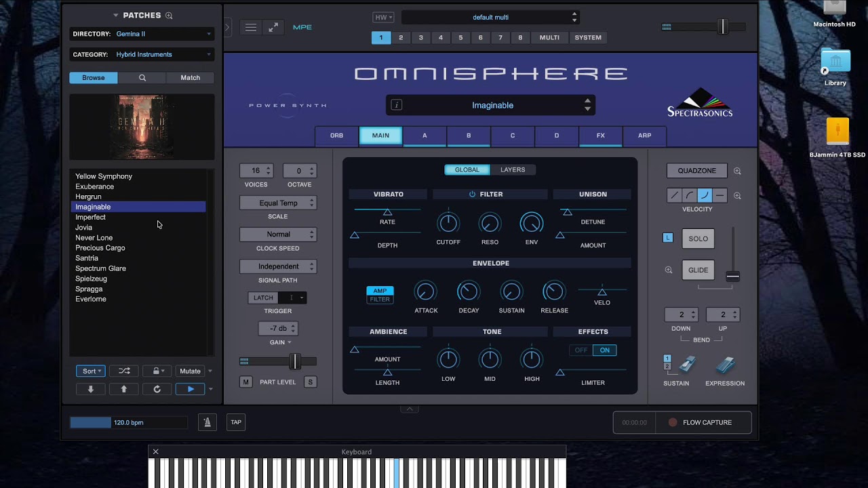This screenshot has height=488, width=868.
Task: Click the expand window arrows icon
Action: click(x=273, y=27)
